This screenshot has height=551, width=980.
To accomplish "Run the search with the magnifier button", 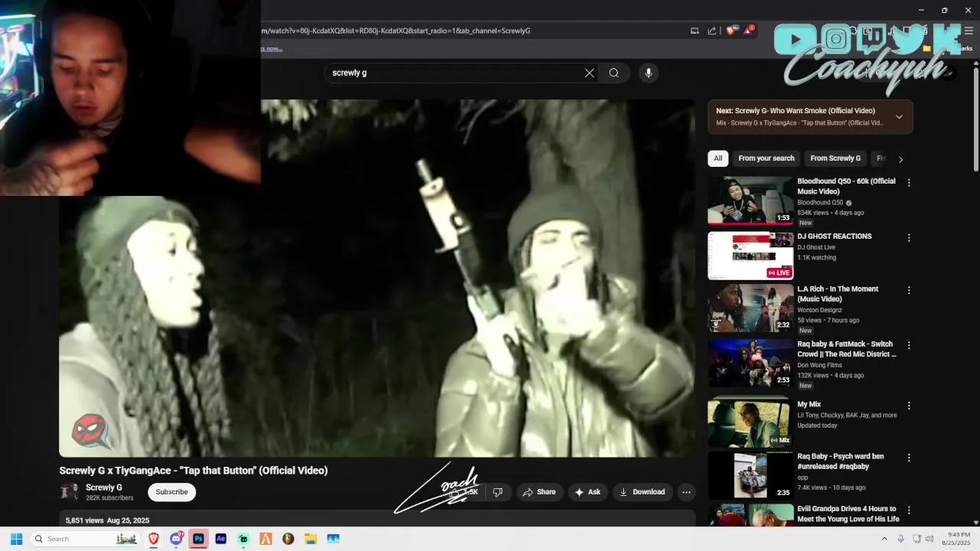I will point(614,73).
